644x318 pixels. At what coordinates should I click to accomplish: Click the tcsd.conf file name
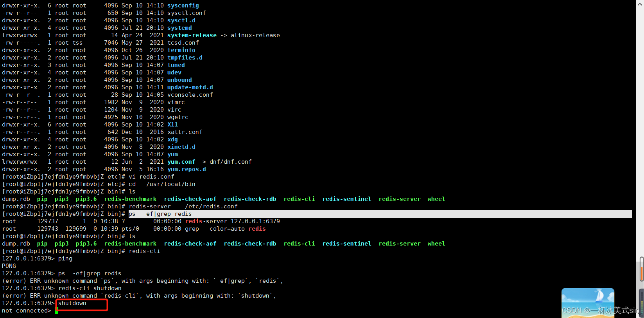[x=183, y=43]
